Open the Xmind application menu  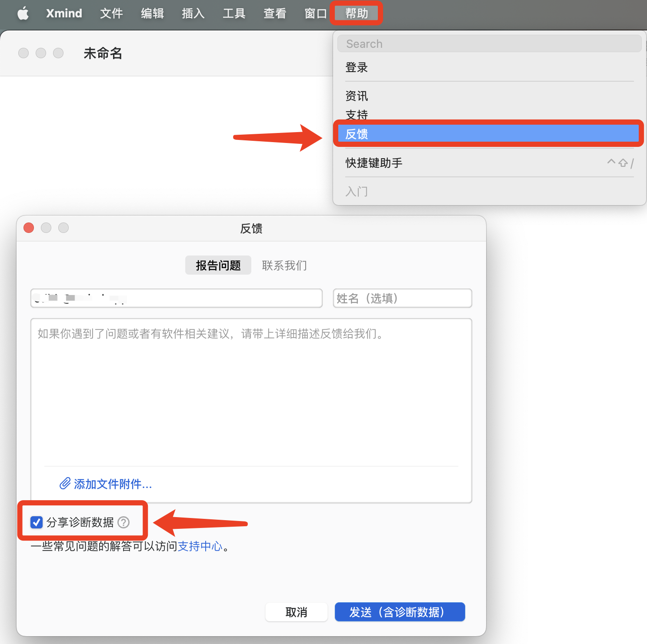coord(64,13)
